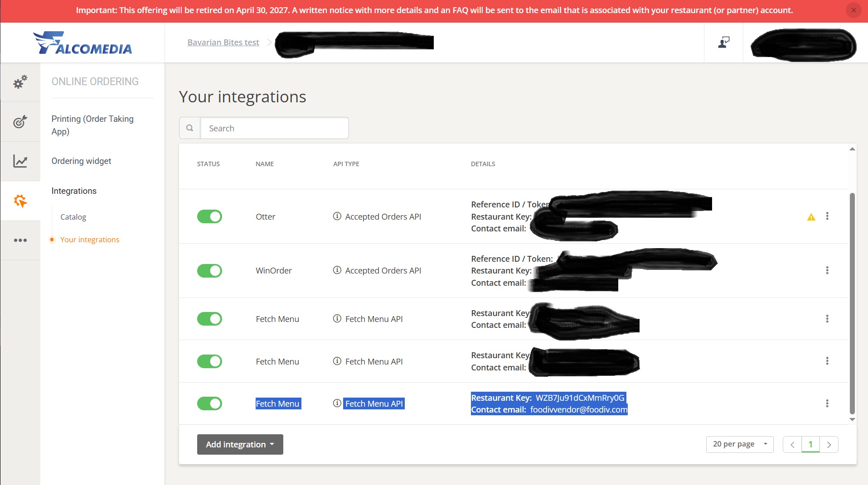Image resolution: width=868 pixels, height=485 pixels.
Task: Click the foodivvendor@foodiv.com contact email
Action: 579,410
